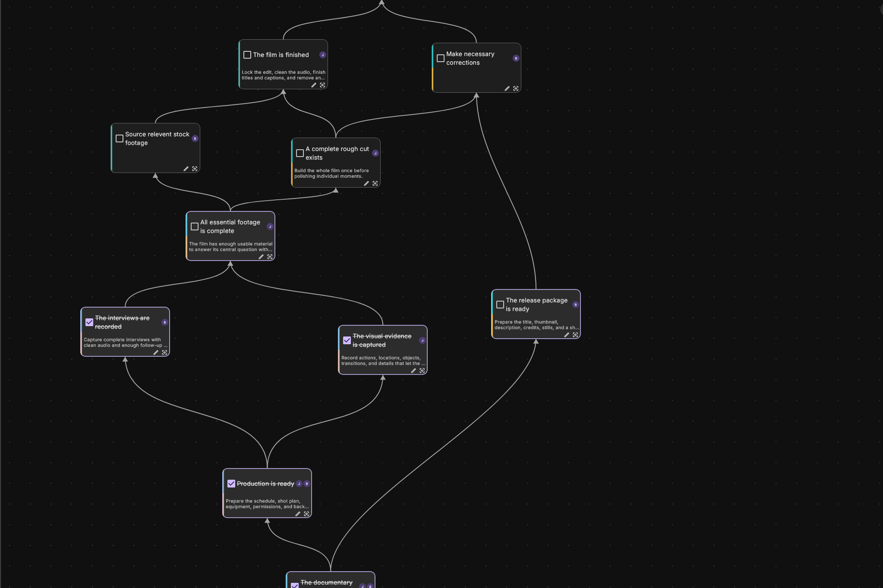Focus on 'All essential footage is complete' node

(270, 257)
